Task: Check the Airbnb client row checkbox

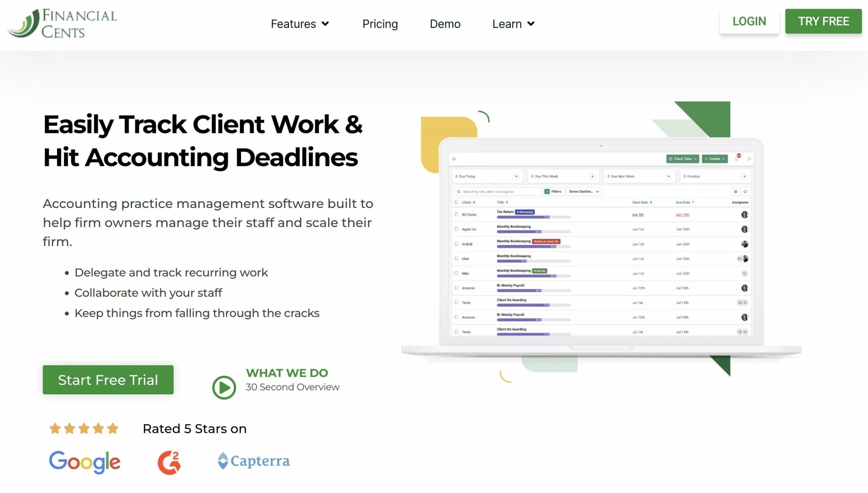Action: tap(456, 244)
